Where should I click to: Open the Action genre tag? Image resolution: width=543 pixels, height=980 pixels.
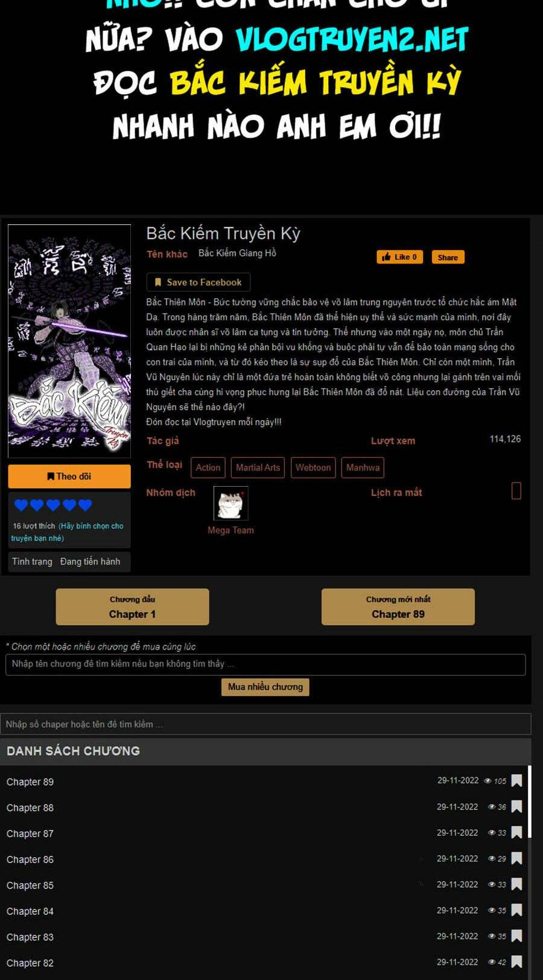[208, 467]
